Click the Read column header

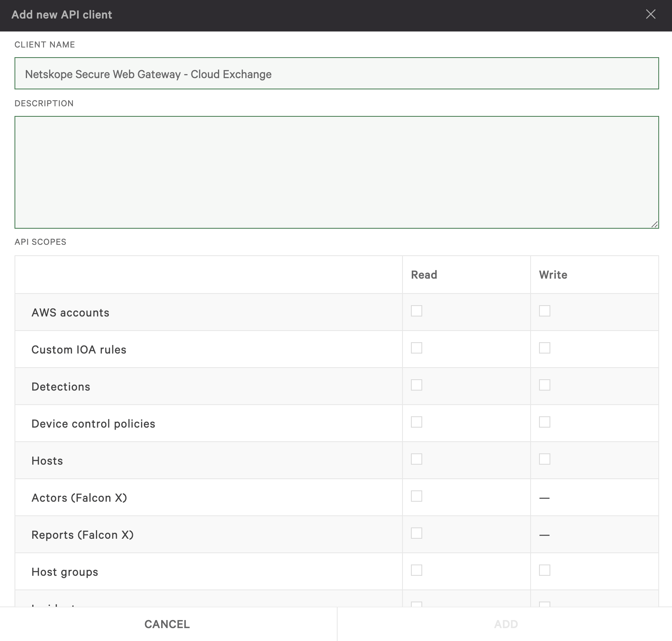(x=424, y=275)
